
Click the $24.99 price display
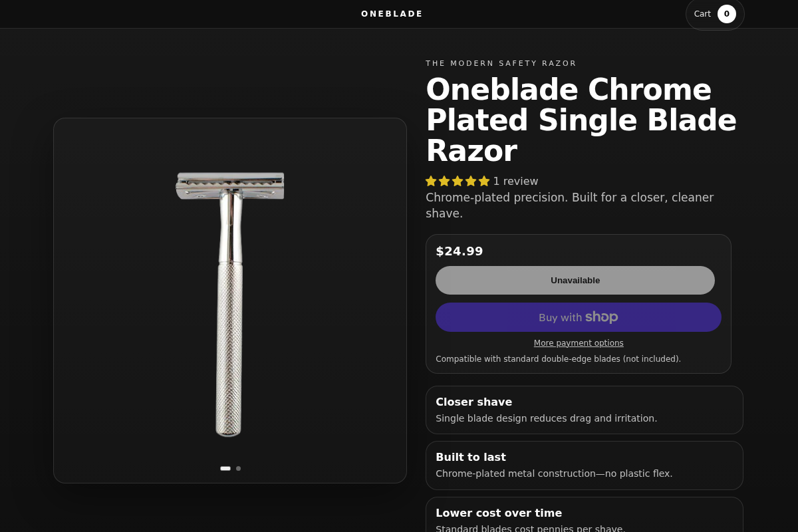[460, 251]
